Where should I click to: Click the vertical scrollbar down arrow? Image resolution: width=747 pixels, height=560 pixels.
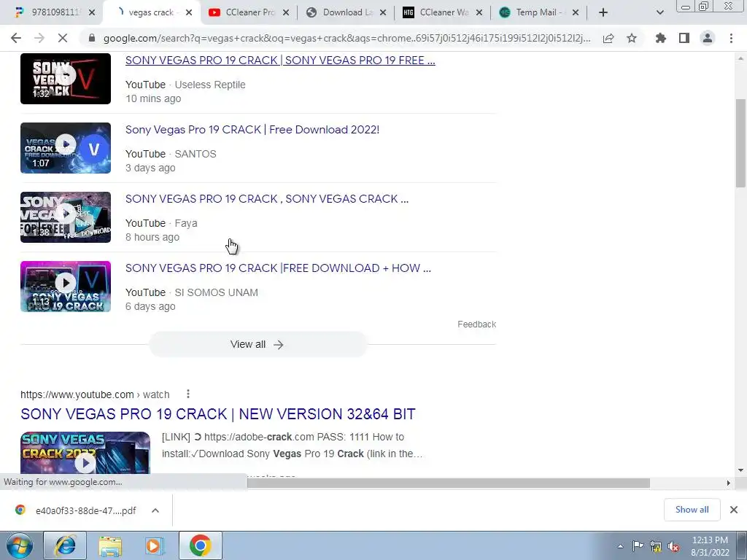[740, 470]
